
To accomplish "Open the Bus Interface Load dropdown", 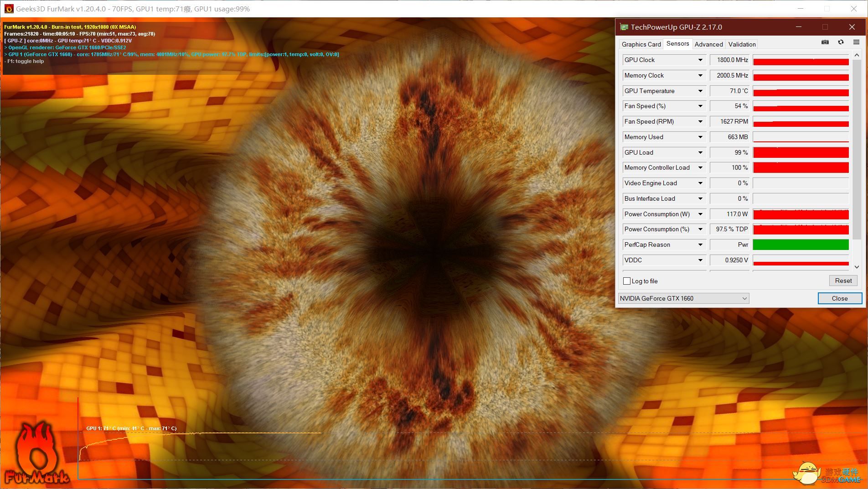I will tap(700, 198).
